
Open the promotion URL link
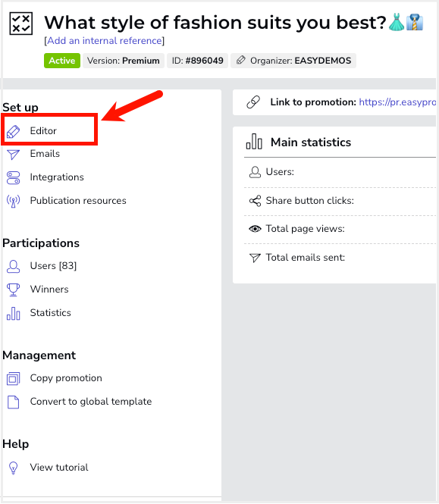click(x=397, y=102)
